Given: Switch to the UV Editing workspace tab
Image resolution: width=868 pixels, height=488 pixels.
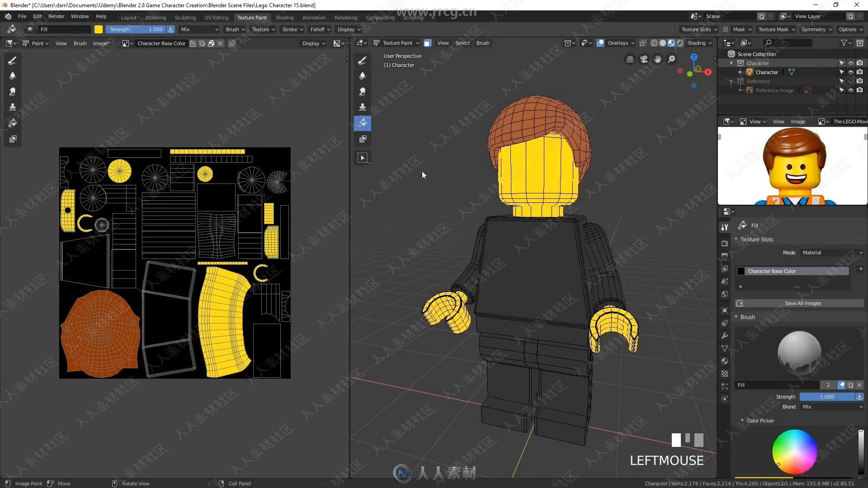Looking at the screenshot, I should pyautogui.click(x=217, y=18).
